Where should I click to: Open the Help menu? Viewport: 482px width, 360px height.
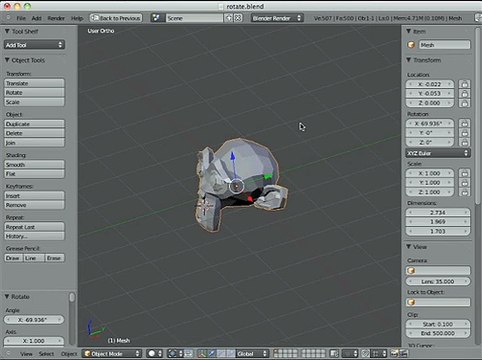[x=77, y=18]
